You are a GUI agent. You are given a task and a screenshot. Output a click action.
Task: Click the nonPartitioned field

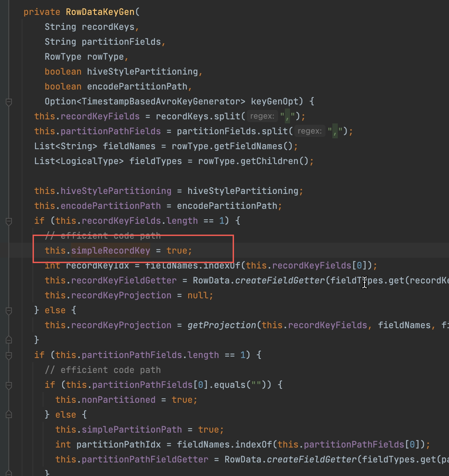pos(118,400)
